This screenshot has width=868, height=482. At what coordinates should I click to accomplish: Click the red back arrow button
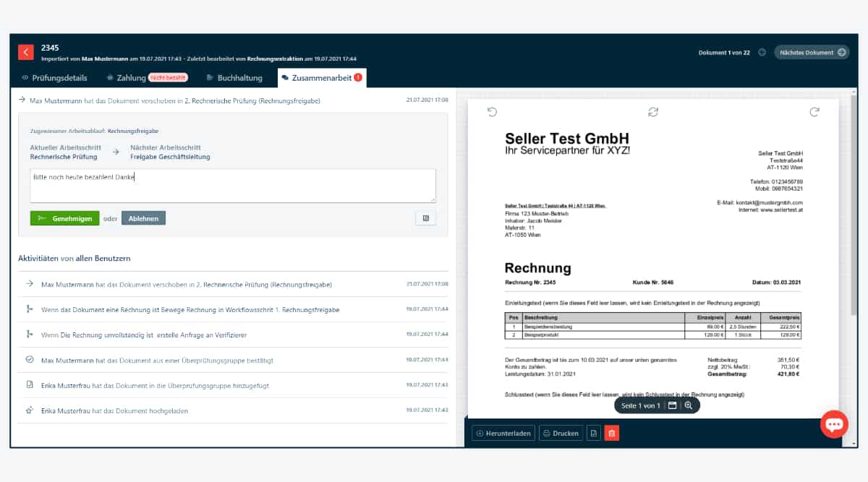(26, 52)
